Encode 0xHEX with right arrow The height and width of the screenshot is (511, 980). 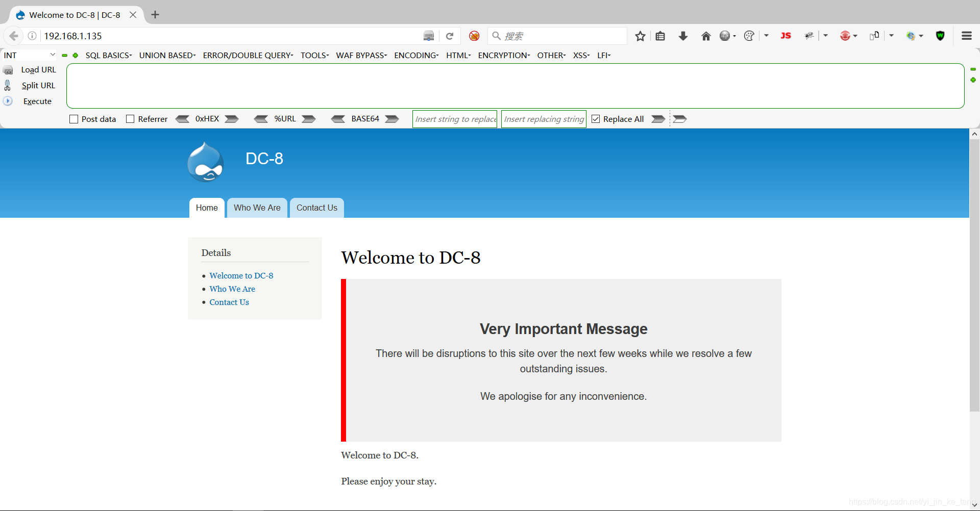[232, 119]
